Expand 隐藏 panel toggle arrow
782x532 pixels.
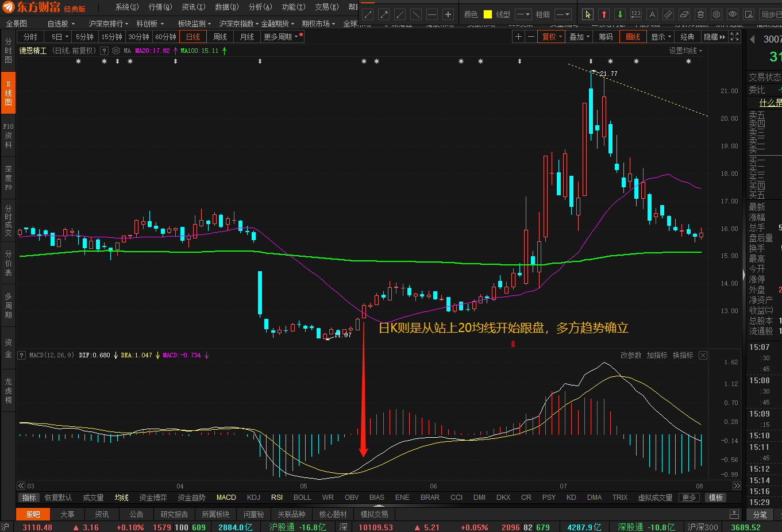point(715,37)
